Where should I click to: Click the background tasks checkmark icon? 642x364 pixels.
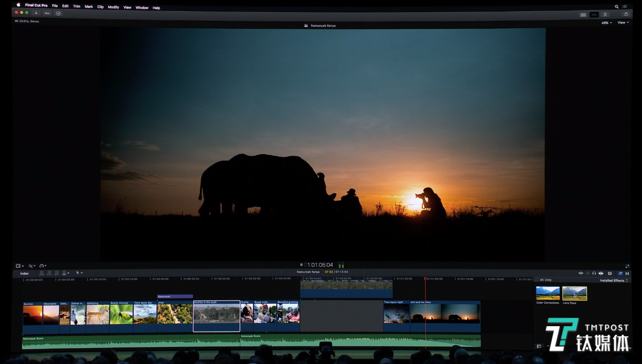click(x=58, y=13)
